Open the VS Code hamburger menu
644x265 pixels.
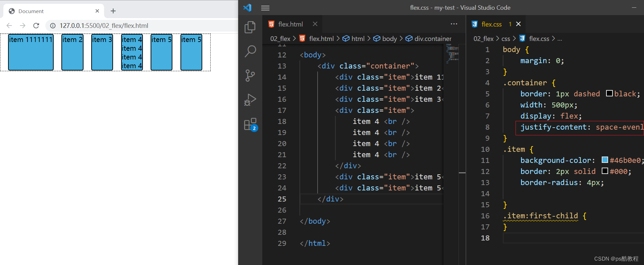[x=265, y=8]
